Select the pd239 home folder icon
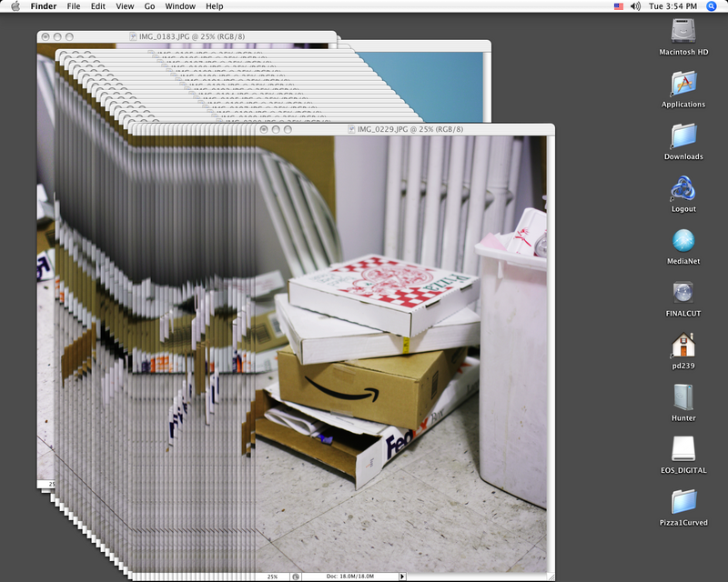 tap(683, 346)
